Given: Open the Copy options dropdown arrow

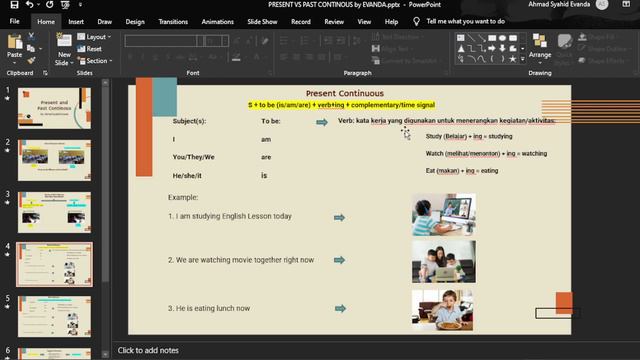Looking at the screenshot, I should tap(40, 49).
